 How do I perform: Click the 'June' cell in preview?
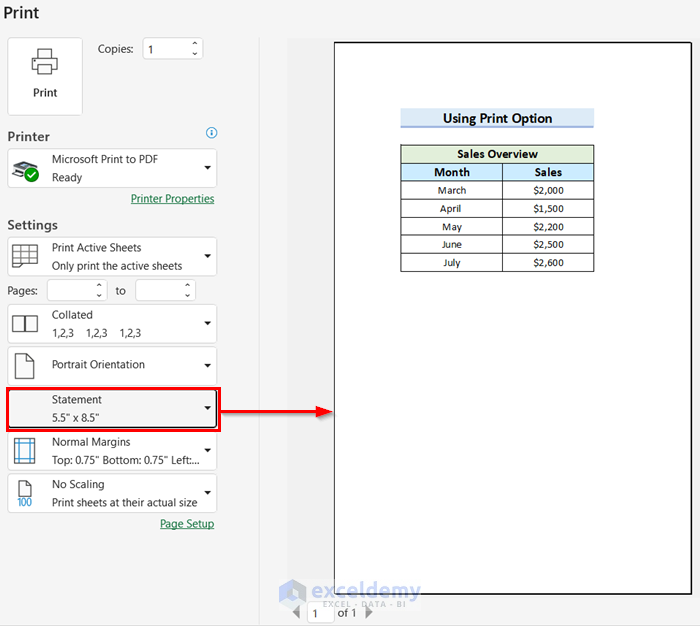[452, 245]
